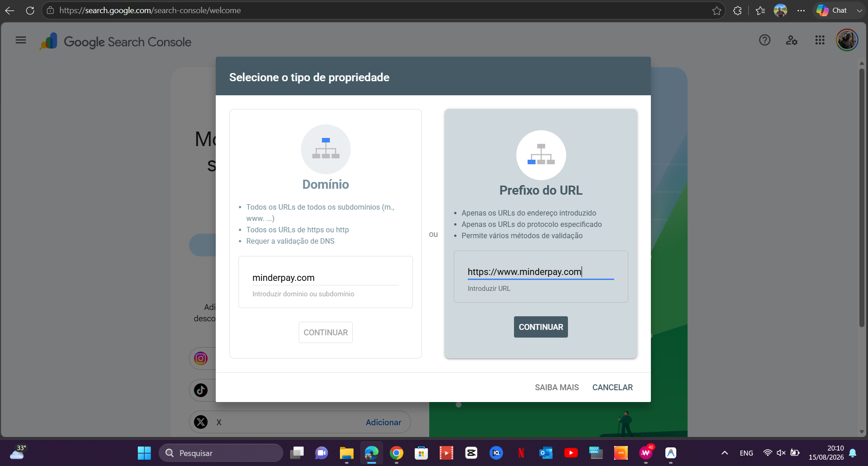Screen dimensions: 868x466
Task: Open the ENG language switcher
Action: tap(747, 453)
